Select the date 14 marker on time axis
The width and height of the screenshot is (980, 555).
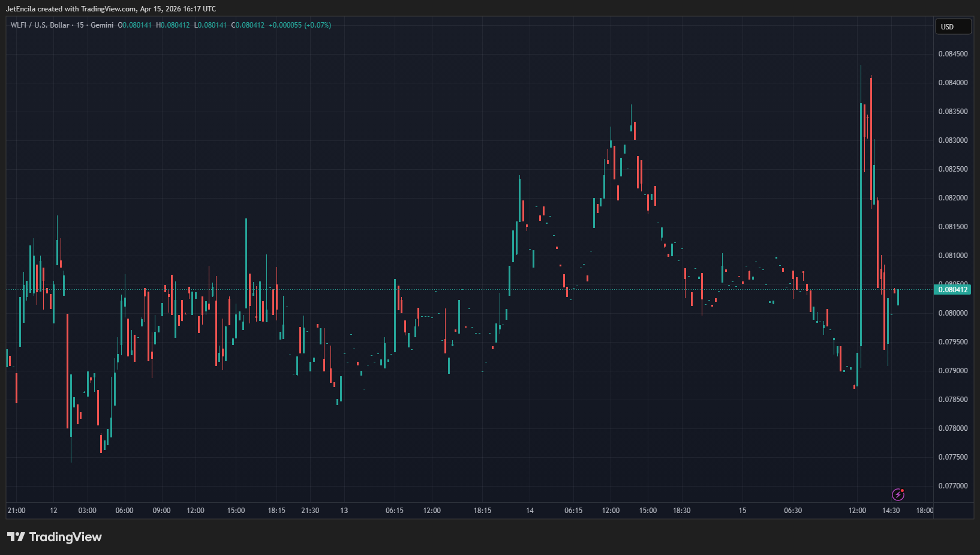(x=530, y=511)
